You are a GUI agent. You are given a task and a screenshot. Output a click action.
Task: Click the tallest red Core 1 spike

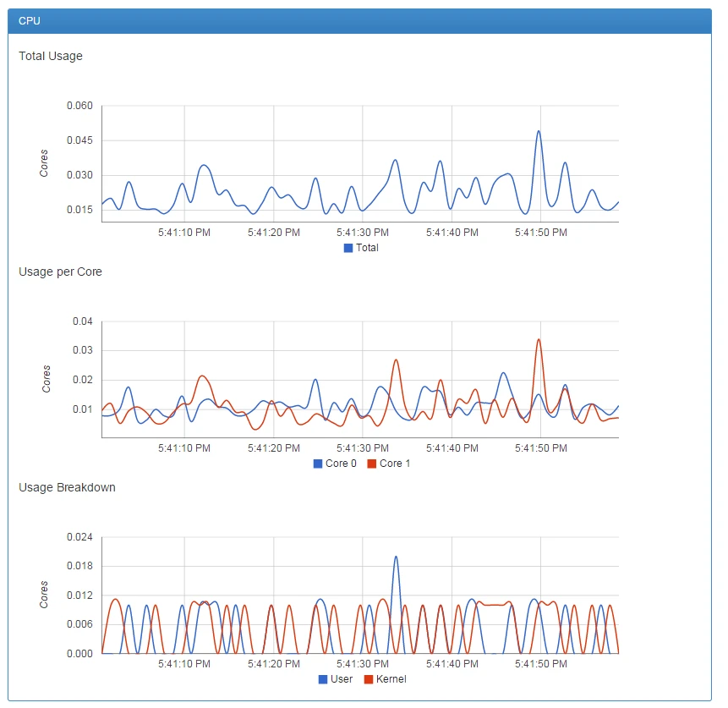(x=539, y=340)
